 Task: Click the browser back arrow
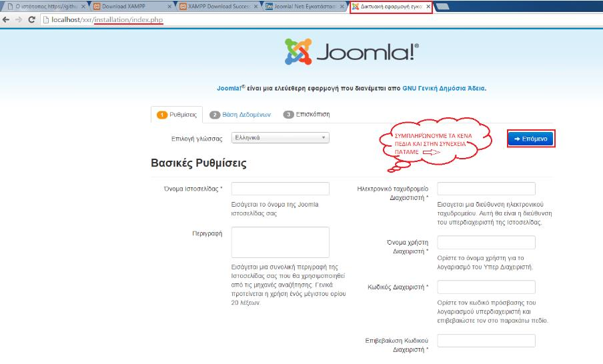coord(6,19)
